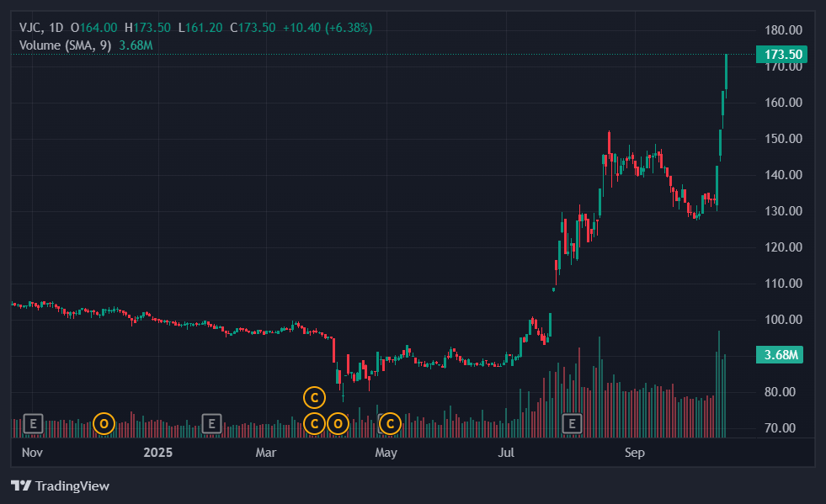Click the 2025 label on time axis
This screenshot has height=504, width=826.
(x=157, y=453)
